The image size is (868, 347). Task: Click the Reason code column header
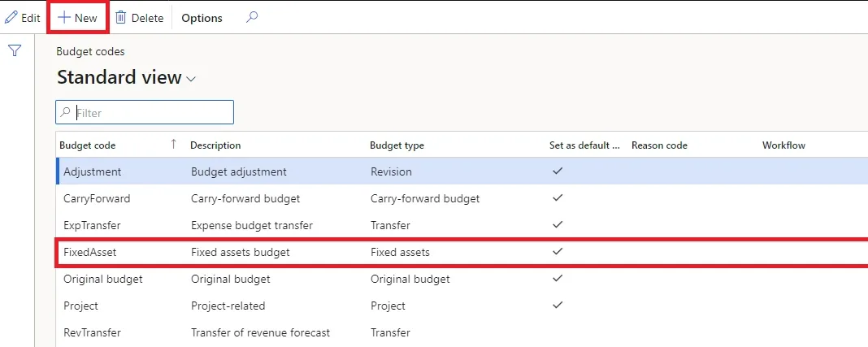[659, 145]
